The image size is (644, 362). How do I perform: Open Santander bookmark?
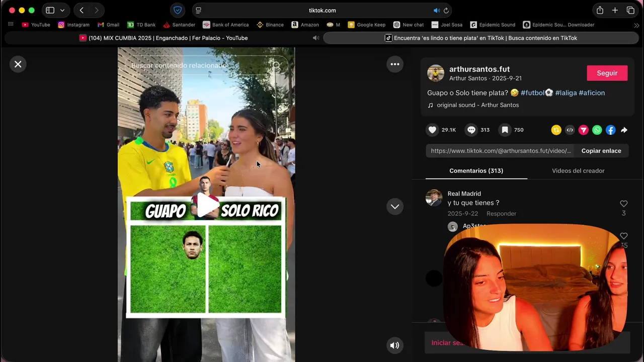coord(179,25)
